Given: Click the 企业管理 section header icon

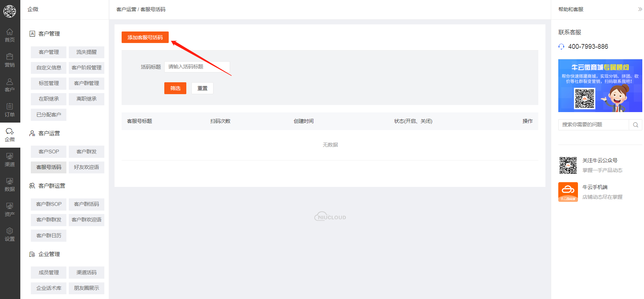Looking at the screenshot, I should (32, 254).
